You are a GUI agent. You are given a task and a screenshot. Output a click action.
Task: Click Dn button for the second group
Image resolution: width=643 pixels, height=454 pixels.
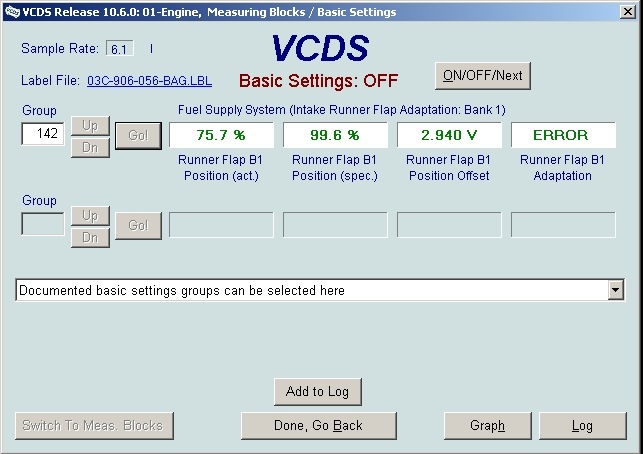point(90,238)
